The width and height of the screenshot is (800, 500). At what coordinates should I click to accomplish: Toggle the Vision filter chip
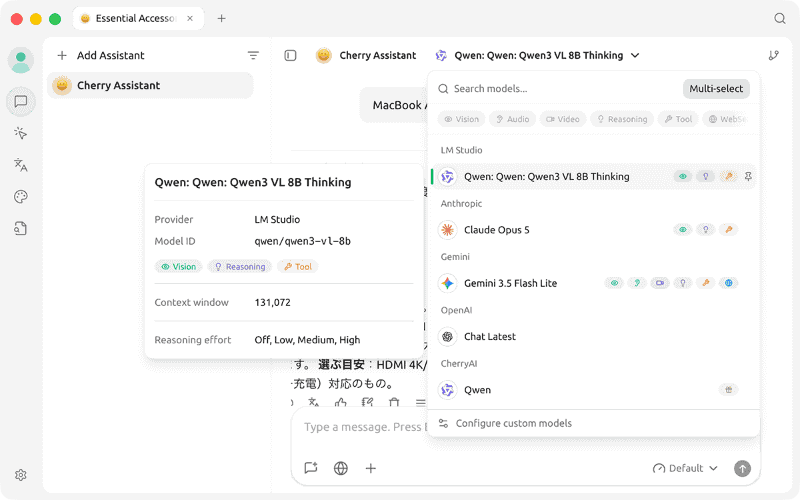461,119
